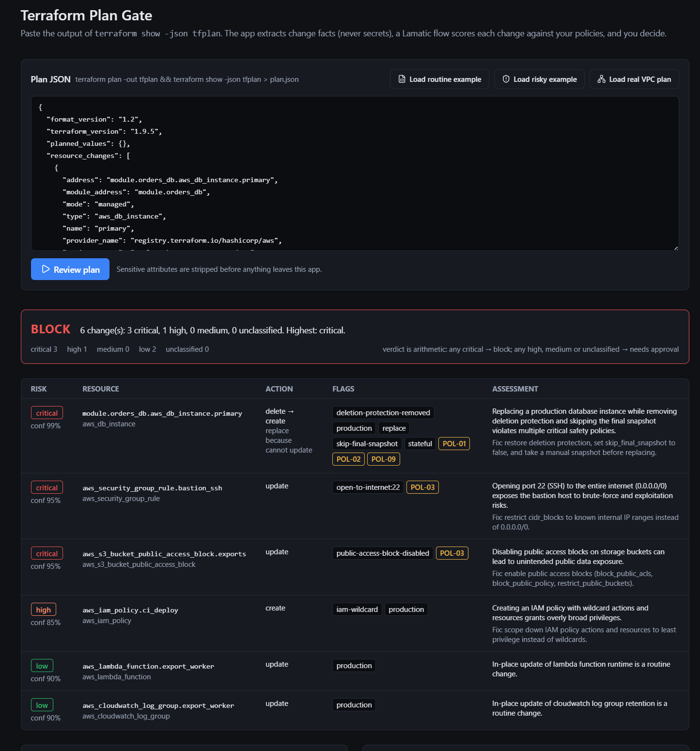
Task: Click the shield icon on Load risky example
Action: point(506,79)
